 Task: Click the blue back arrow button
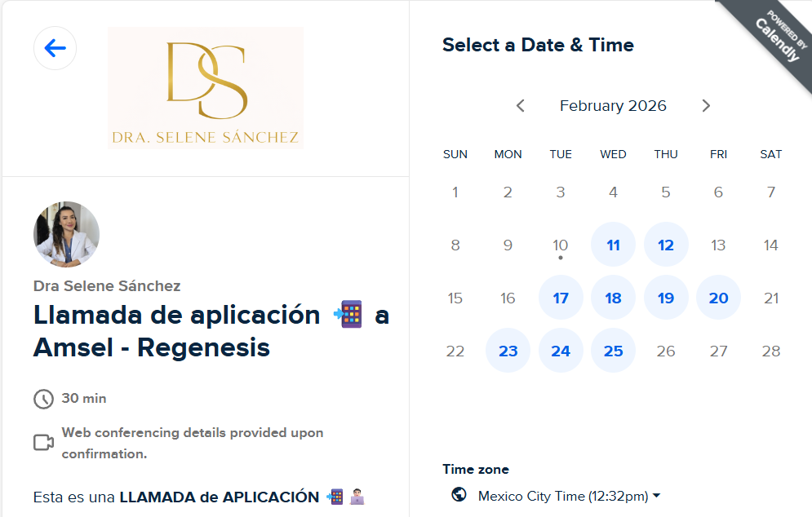tap(55, 48)
